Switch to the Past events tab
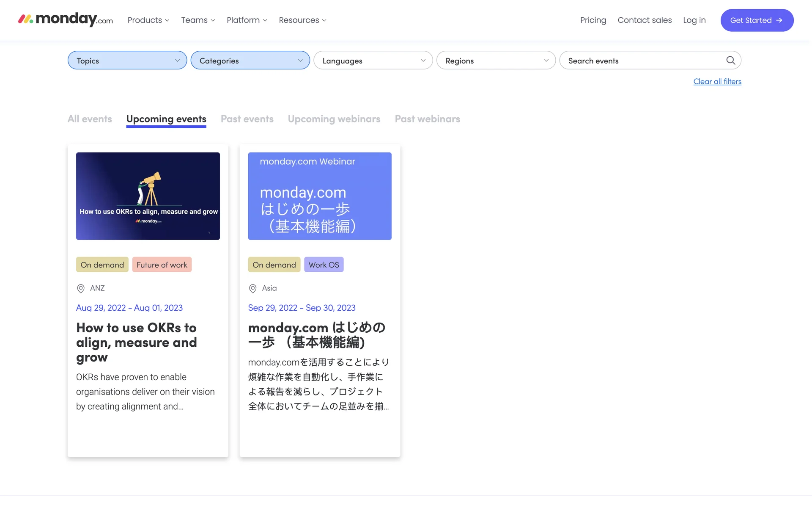Screen dimensions: 812x508 pos(247,119)
